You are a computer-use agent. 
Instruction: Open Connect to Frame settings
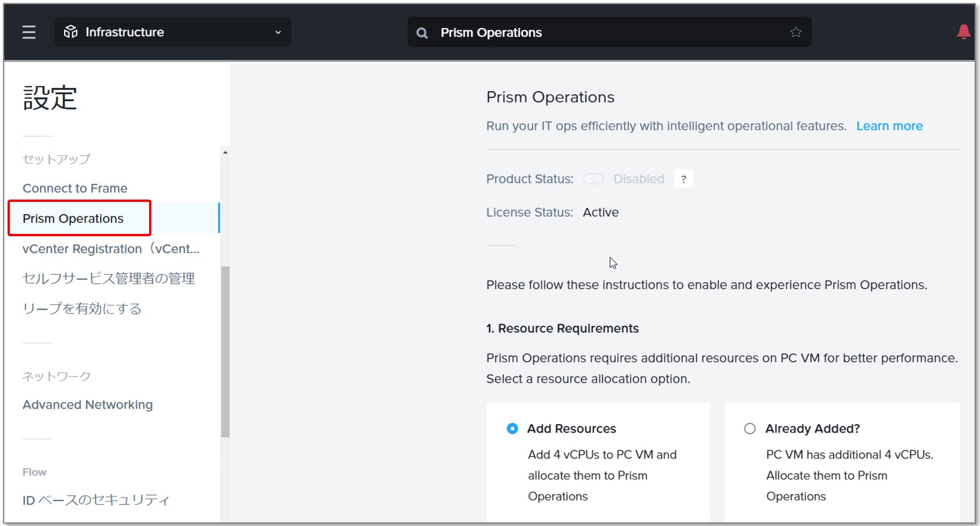click(x=75, y=189)
